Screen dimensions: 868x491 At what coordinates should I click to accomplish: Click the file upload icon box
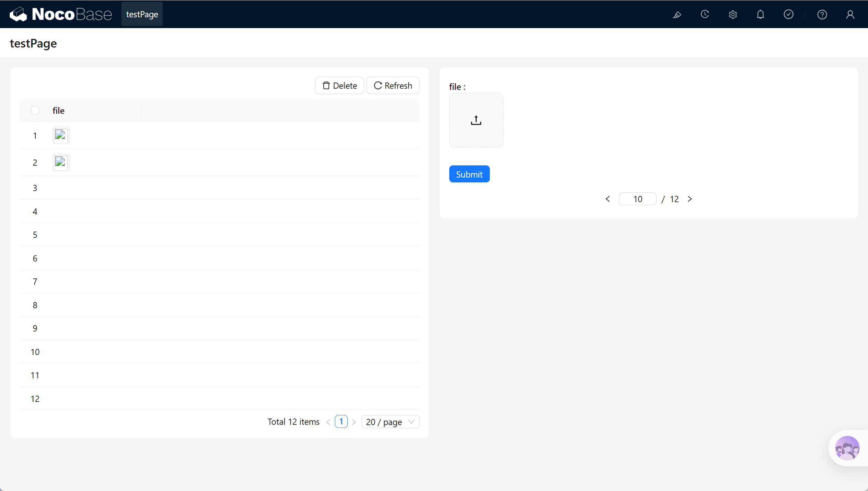click(476, 120)
